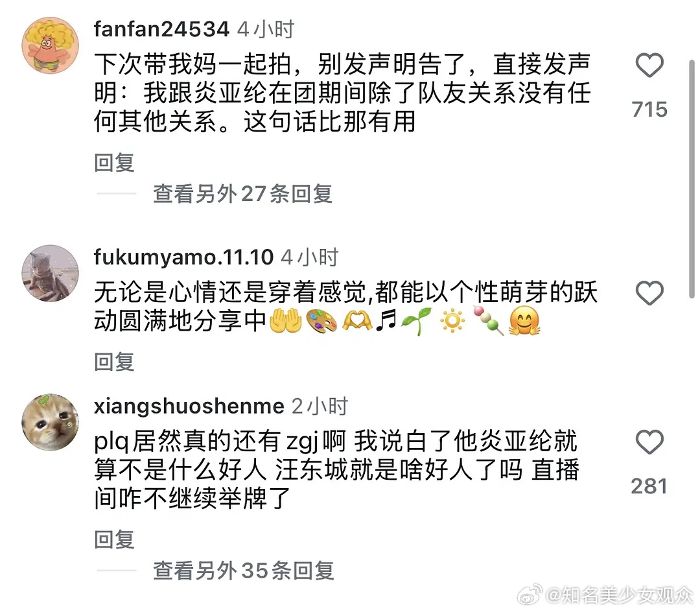The height and width of the screenshot is (612, 700).
Task: Open fukumyamo.11.10's grey cat avatar
Action: coord(51,273)
